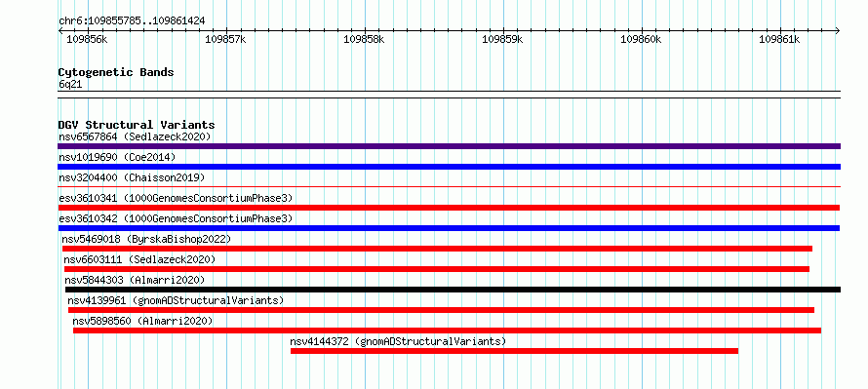The image size is (868, 389).
Task: Click the 109860k ruler tick label
Action: pos(642,39)
